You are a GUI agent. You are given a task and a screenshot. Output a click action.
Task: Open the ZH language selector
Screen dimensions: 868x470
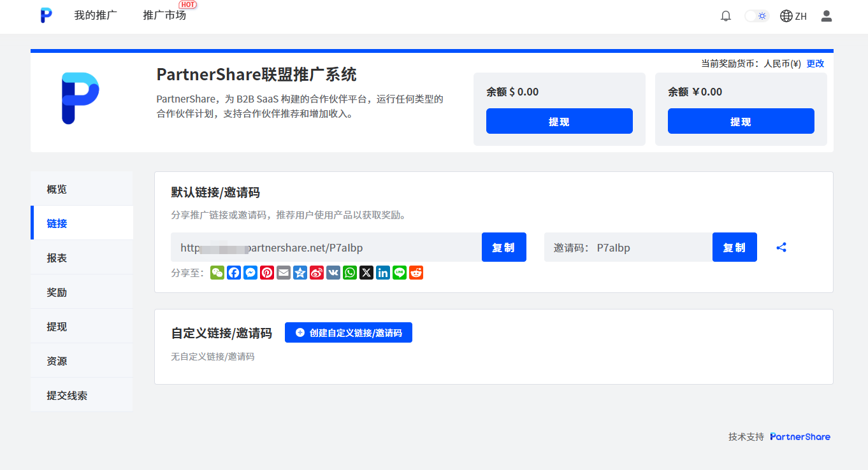click(x=793, y=16)
